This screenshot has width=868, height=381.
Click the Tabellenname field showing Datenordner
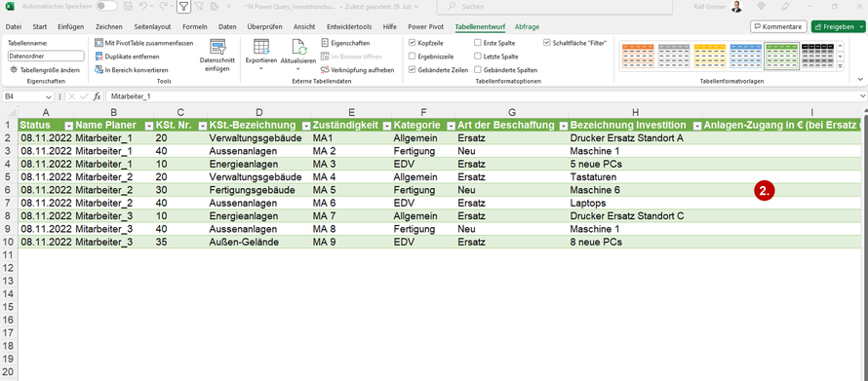(x=46, y=56)
